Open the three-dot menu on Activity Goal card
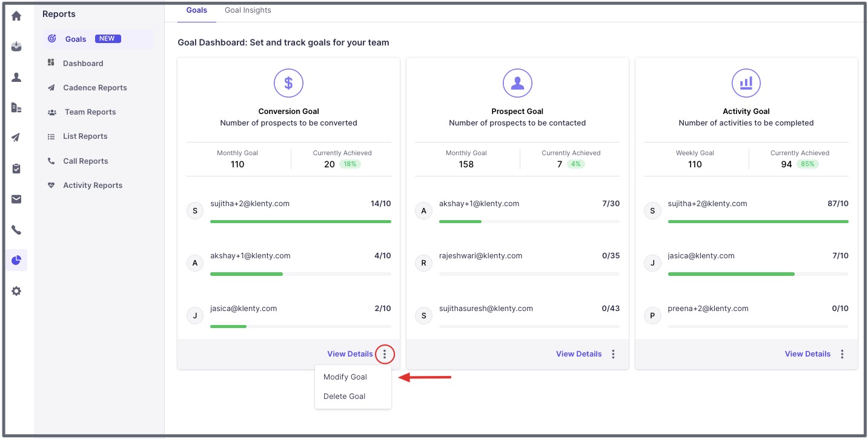The image size is (868, 439). [842, 354]
